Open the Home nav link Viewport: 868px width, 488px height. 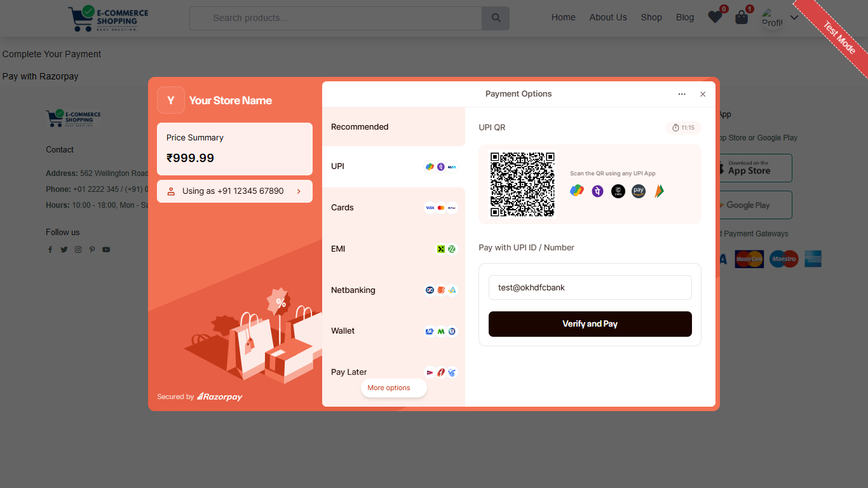[x=563, y=17]
